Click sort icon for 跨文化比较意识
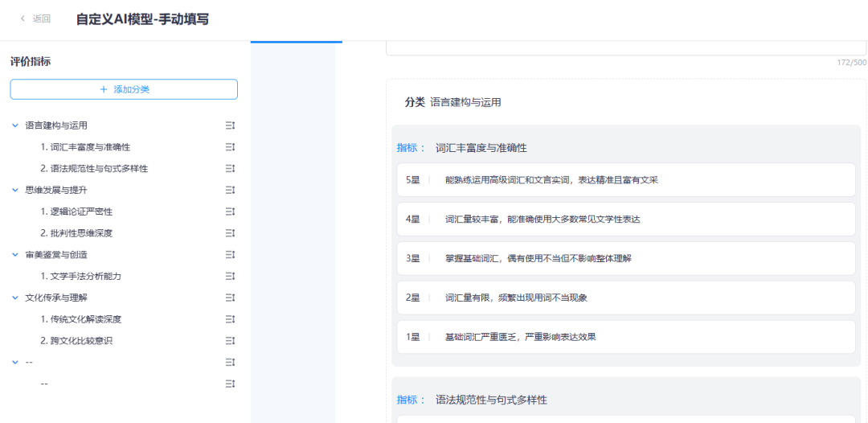 [231, 340]
